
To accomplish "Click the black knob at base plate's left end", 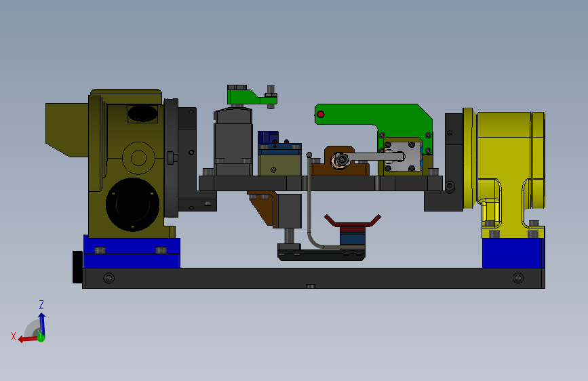I will point(77,266).
